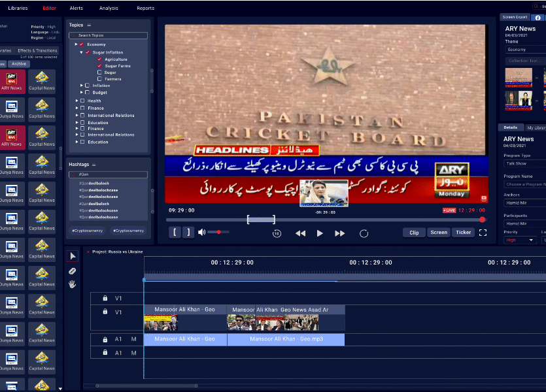
Task: Uncheck the Economy topic checkbox
Action: (x=81, y=44)
